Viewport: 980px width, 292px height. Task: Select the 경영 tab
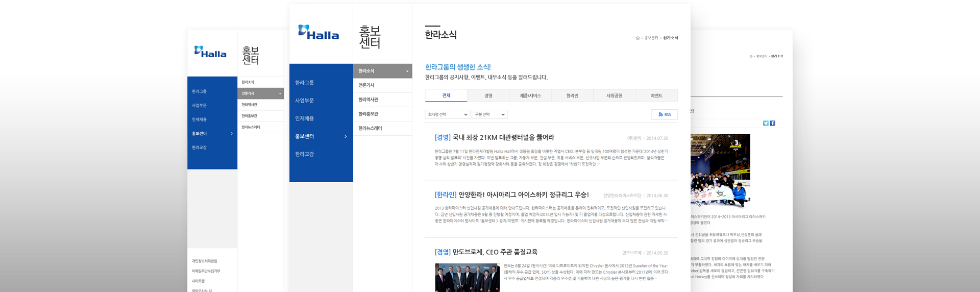click(x=488, y=95)
